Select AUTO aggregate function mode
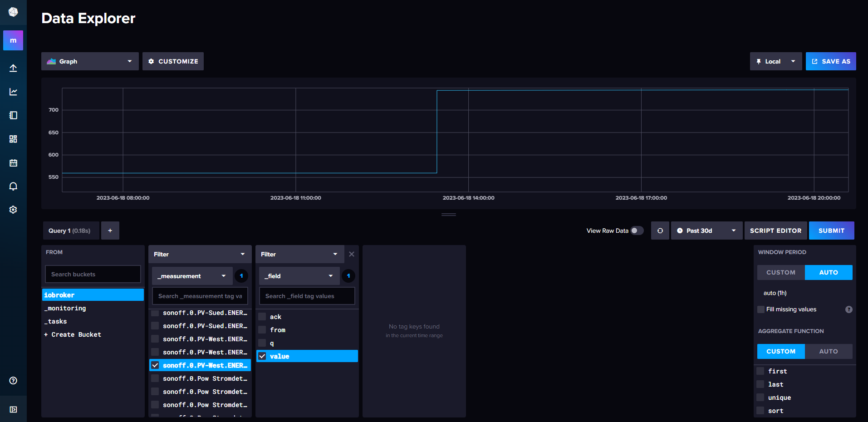The width and height of the screenshot is (868, 422). point(829,351)
